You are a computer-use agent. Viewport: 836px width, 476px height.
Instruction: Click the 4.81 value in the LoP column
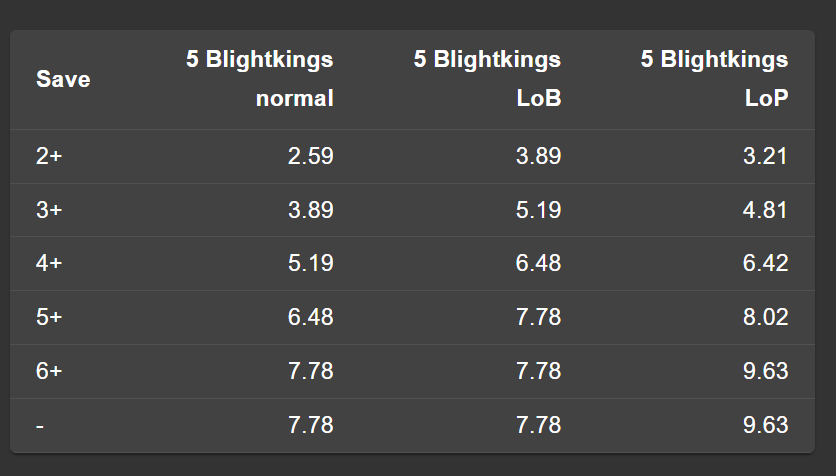click(x=765, y=210)
